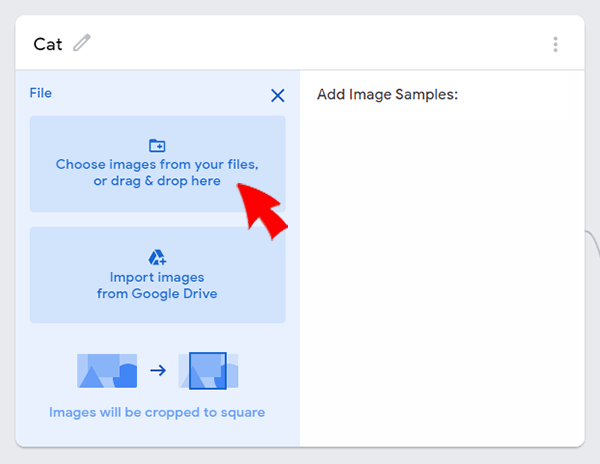Import images from Google Drive
The height and width of the screenshot is (464, 600).
click(158, 275)
